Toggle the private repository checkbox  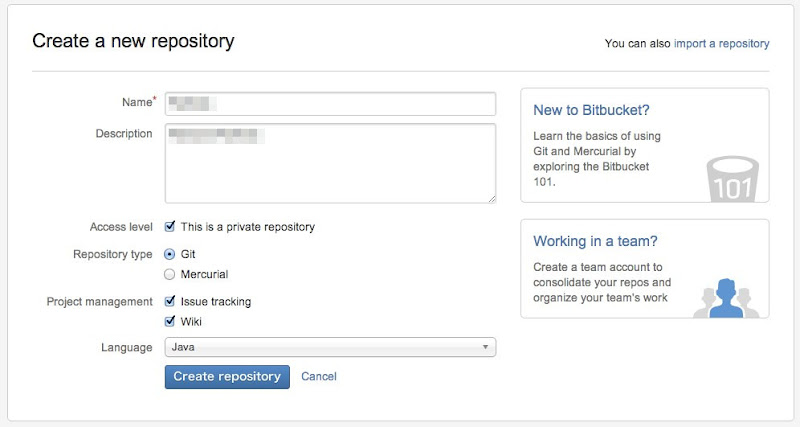tap(170, 227)
